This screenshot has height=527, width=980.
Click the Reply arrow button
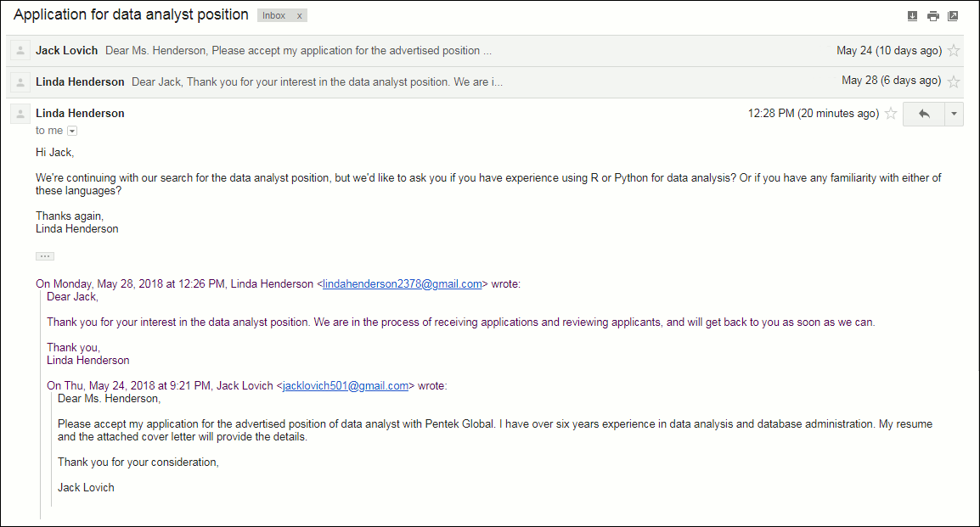click(924, 114)
